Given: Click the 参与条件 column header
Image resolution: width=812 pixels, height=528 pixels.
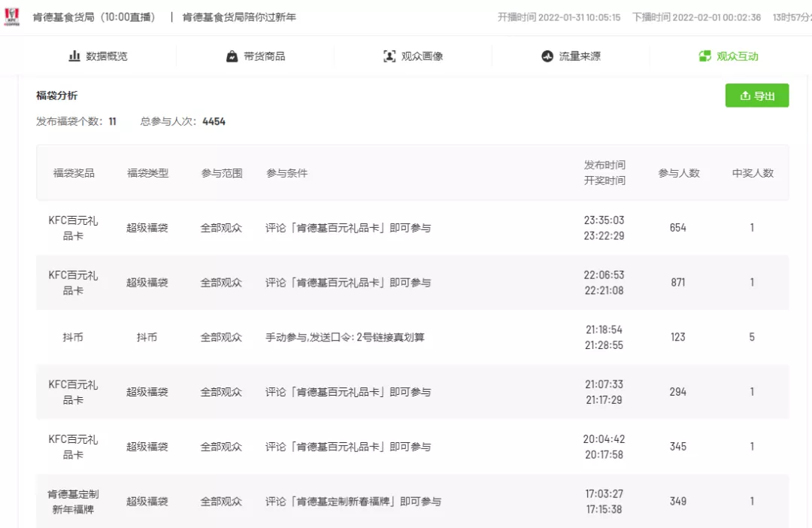Looking at the screenshot, I should [287, 173].
